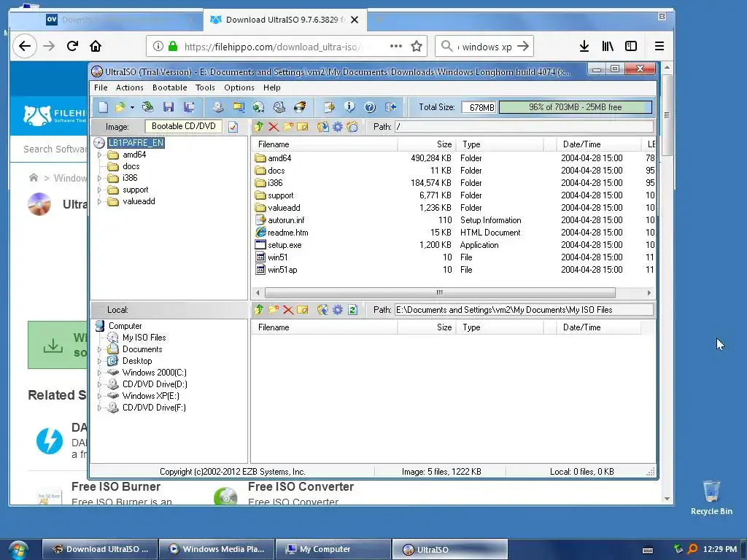Sort by the Filename column header in image pane
The width and height of the screenshot is (747, 560).
click(325, 144)
